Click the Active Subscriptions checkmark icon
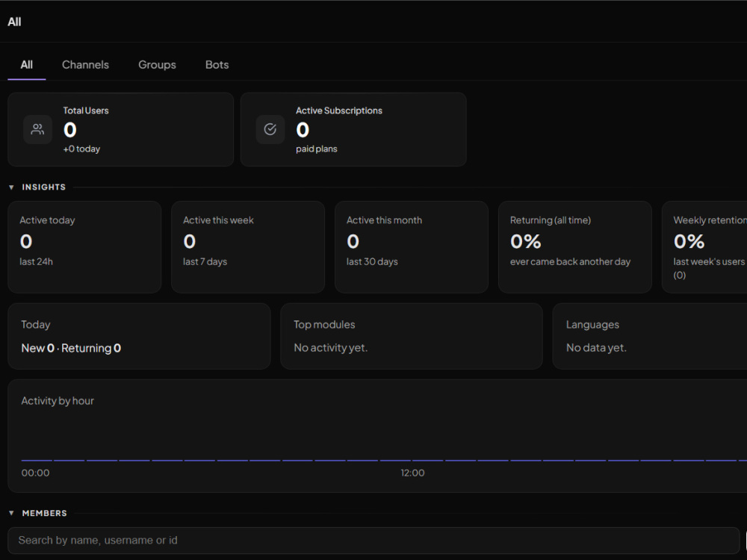 (x=270, y=129)
